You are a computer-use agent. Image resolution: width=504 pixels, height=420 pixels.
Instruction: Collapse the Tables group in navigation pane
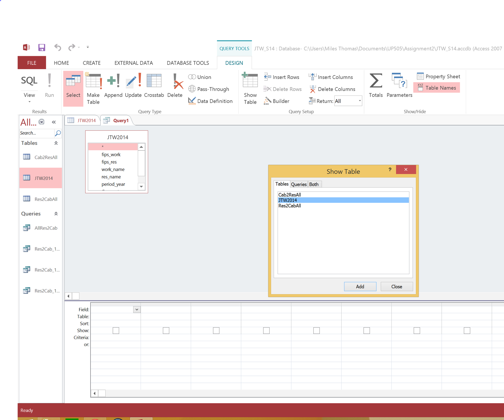[56, 143]
